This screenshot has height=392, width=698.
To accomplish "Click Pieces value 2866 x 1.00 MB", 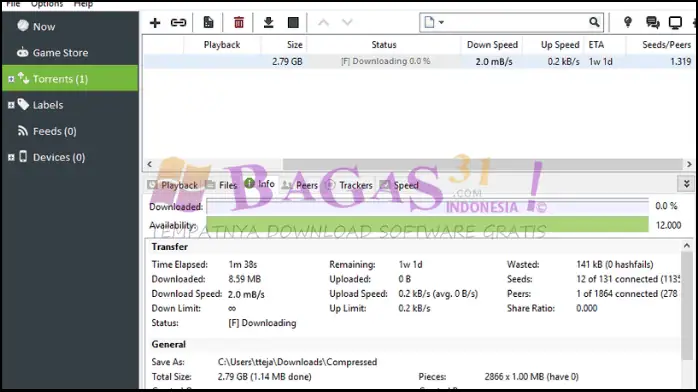I will [532, 377].
